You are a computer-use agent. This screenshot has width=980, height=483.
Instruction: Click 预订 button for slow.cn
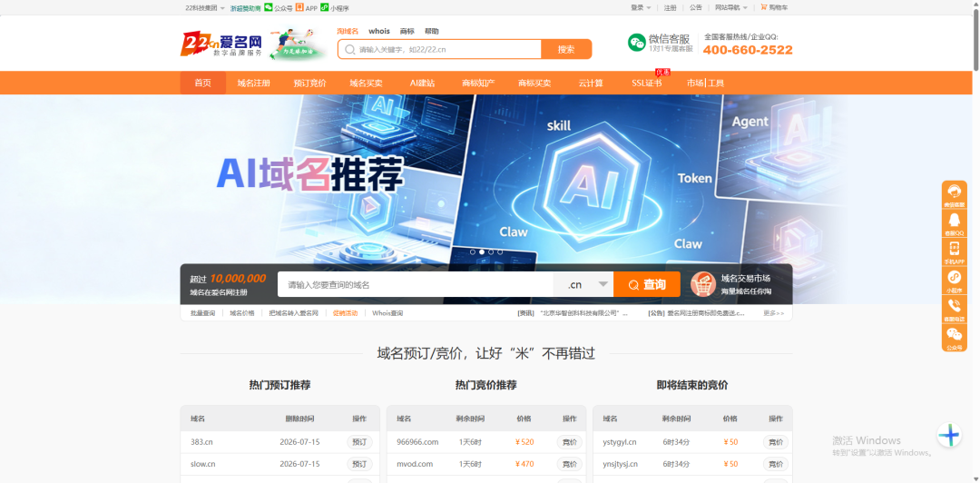pos(359,464)
